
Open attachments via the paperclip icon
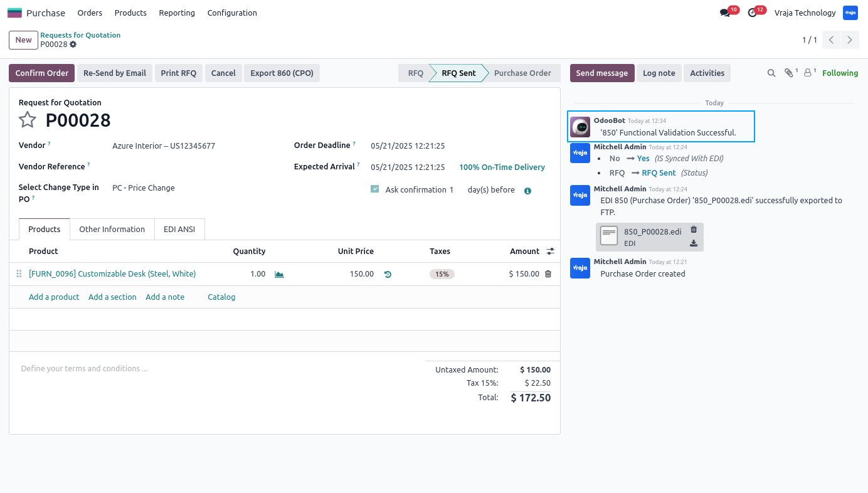tap(789, 73)
